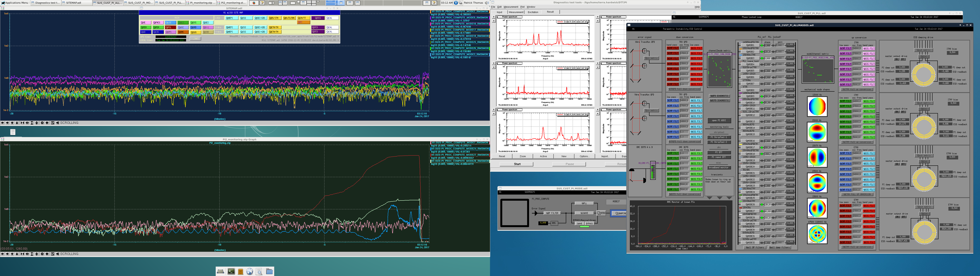The image size is (980, 276).
Task: Click right-arrow beside top-right Power spectrum plot
Action: click(x=598, y=17)
